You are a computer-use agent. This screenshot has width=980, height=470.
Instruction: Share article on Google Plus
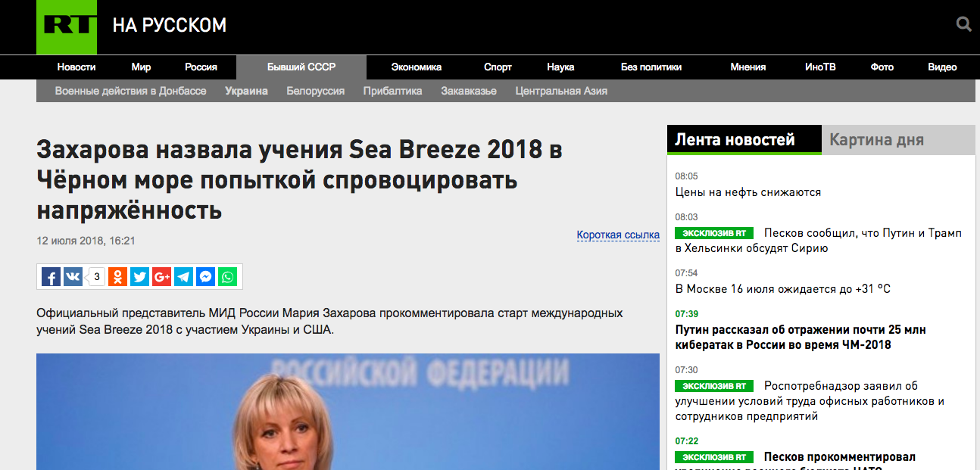point(161,277)
